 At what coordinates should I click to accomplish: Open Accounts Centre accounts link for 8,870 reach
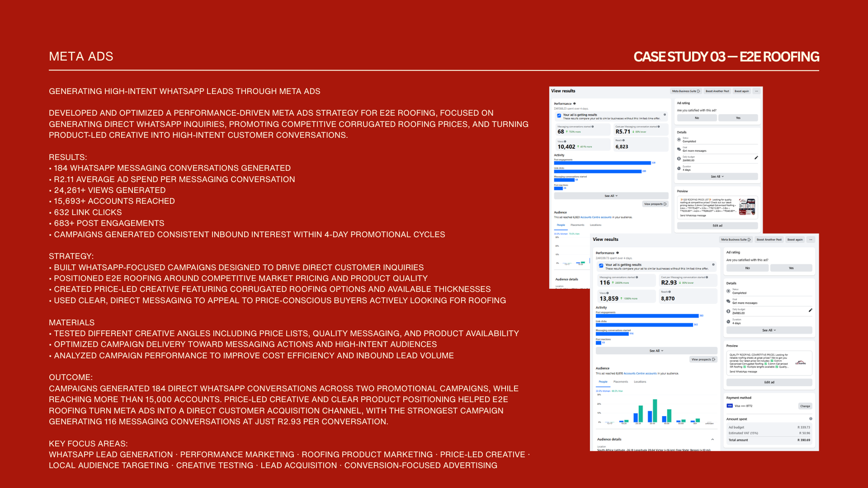coord(640,374)
